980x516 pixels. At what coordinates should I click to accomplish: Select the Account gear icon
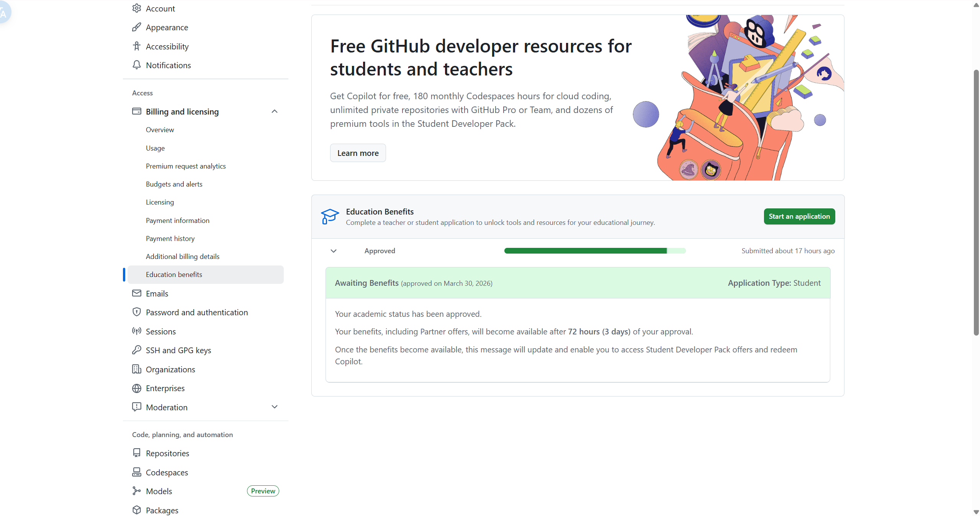click(x=137, y=8)
